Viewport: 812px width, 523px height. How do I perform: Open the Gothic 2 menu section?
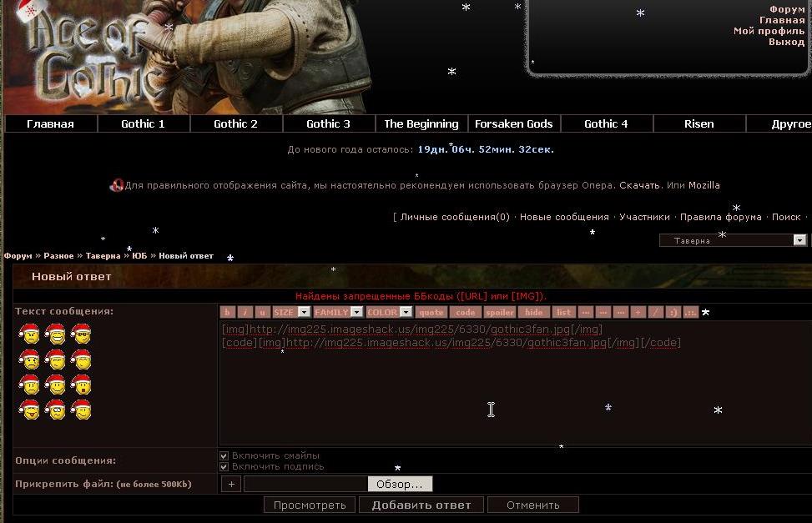pyautogui.click(x=235, y=123)
